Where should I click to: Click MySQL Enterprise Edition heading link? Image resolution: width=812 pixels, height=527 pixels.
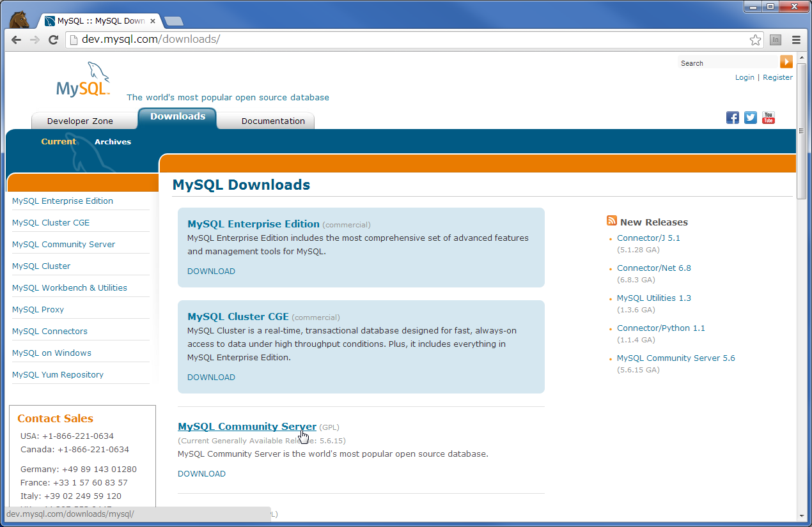(253, 224)
